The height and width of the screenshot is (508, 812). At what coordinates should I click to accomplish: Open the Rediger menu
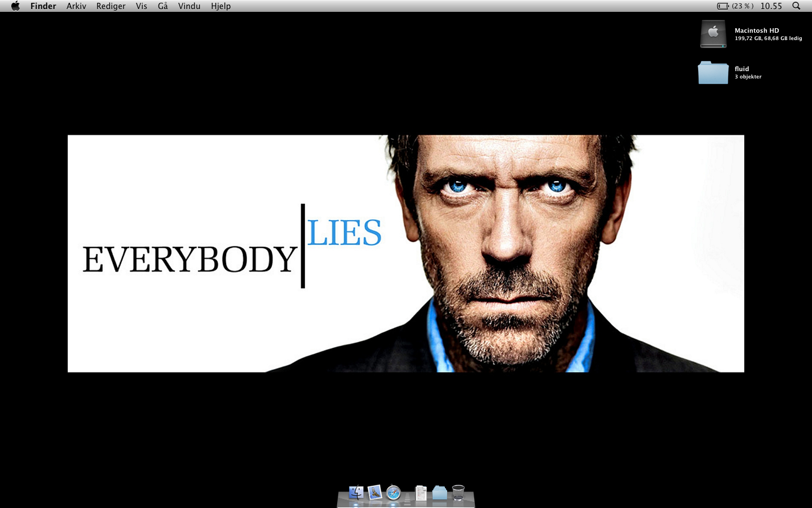click(111, 6)
